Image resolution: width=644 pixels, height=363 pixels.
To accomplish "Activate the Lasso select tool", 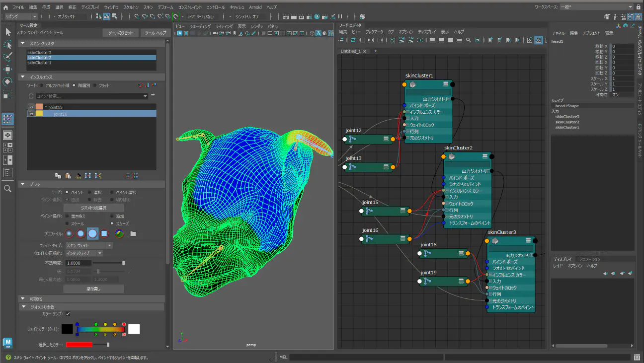I will (x=7, y=45).
